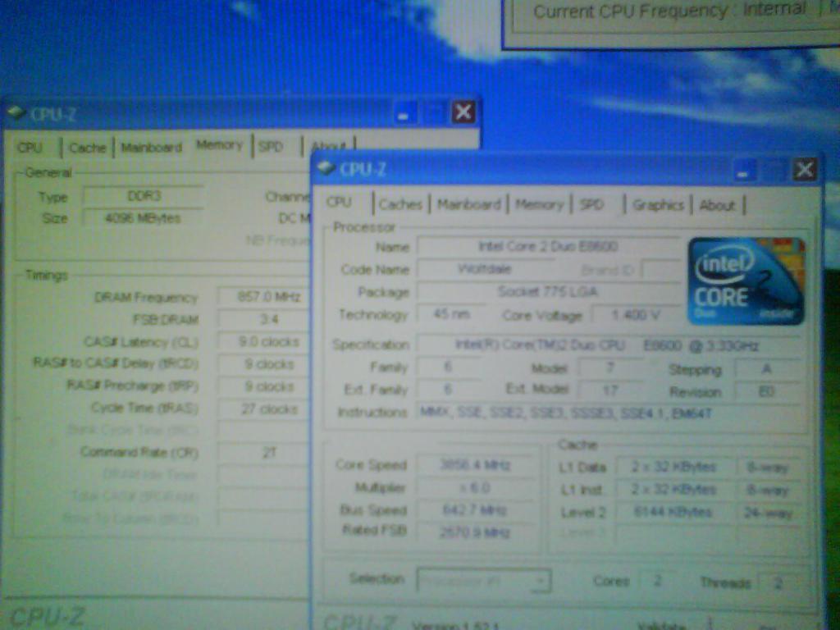The height and width of the screenshot is (630, 840).
Task: Select the Rated FSB value 2570.9 MHz
Action: [x=476, y=532]
